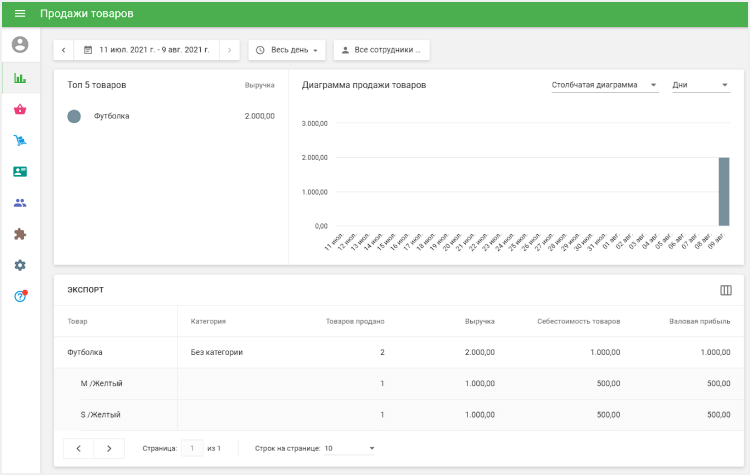
Task: Open the help question mark icon
Action: tap(21, 297)
